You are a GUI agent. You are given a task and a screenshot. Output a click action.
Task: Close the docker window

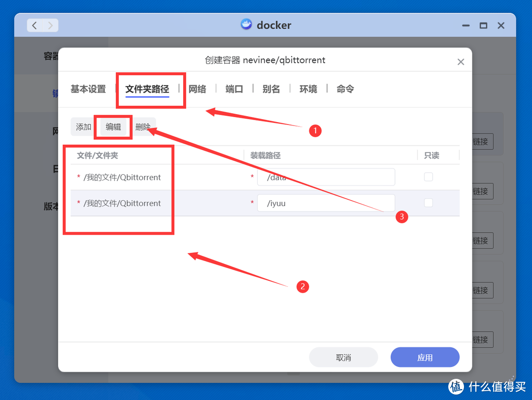click(501, 26)
